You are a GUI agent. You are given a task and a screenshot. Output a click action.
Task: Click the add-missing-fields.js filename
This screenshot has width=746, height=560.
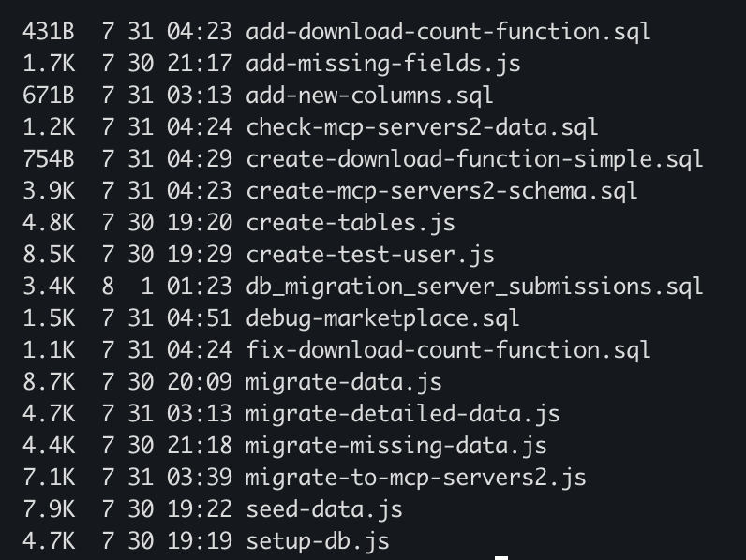pyautogui.click(x=383, y=63)
